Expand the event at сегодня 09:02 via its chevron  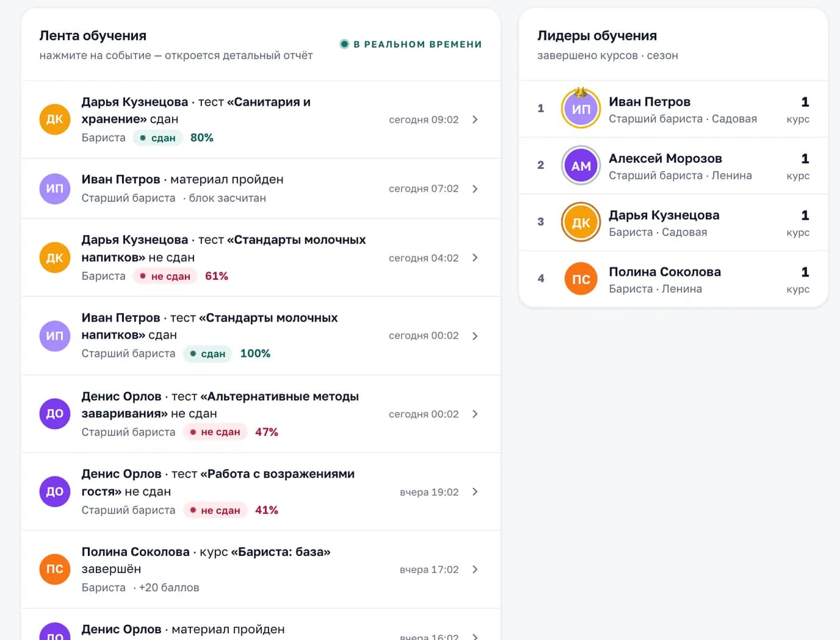[x=475, y=120]
